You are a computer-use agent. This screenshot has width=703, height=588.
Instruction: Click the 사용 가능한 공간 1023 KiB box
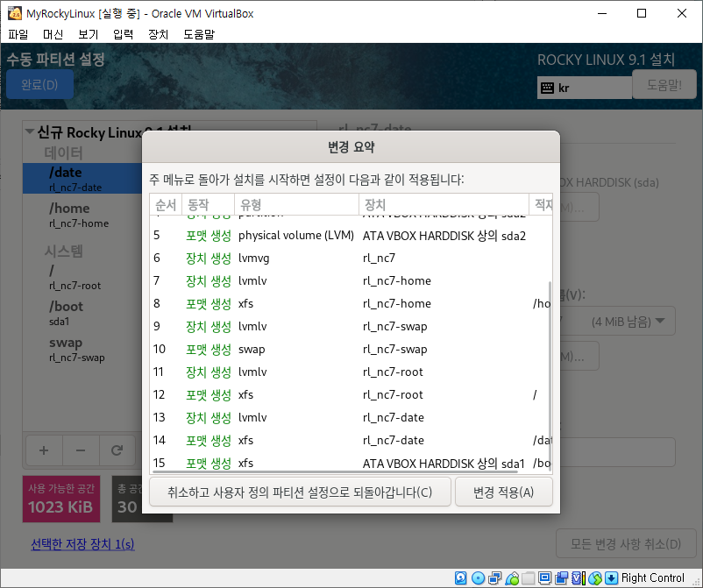pos(61,499)
